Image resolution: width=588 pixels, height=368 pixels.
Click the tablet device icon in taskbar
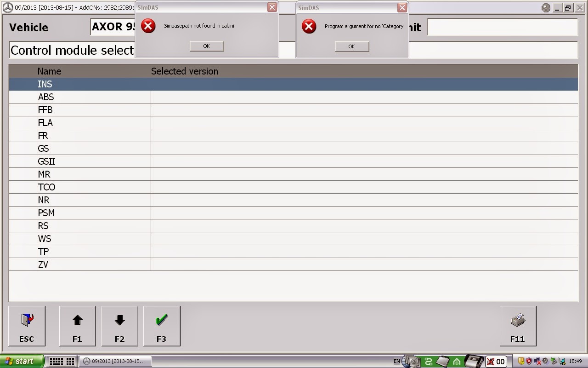pyautogui.click(x=442, y=361)
